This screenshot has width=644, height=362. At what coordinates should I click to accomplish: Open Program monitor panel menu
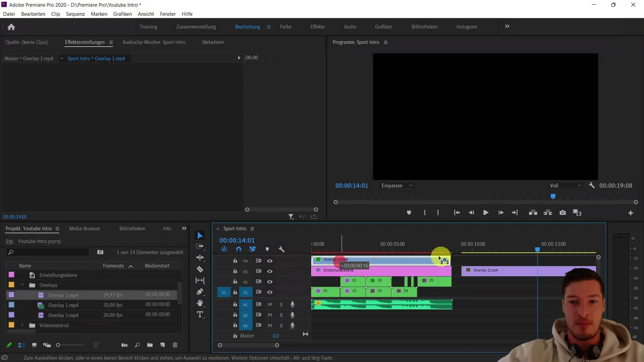click(386, 42)
